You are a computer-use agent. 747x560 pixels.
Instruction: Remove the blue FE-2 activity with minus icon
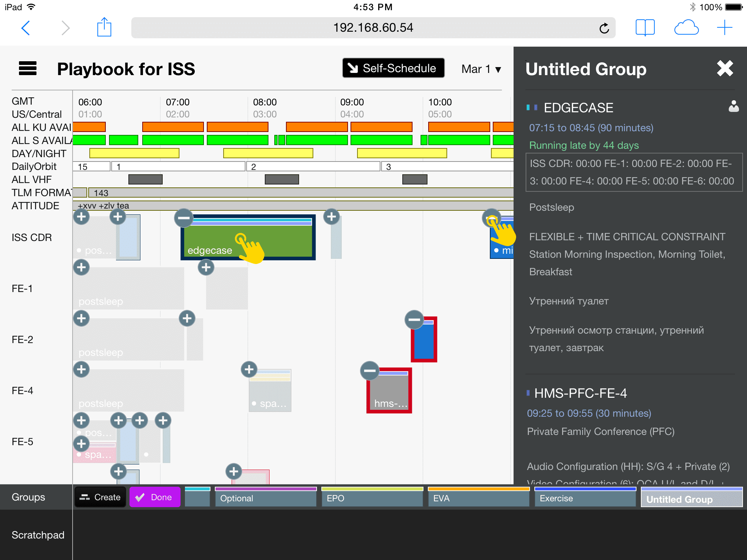point(414,320)
